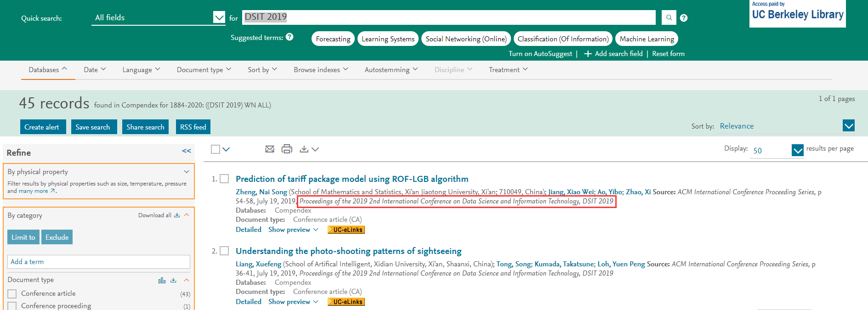Click the email results envelope icon
The width and height of the screenshot is (868, 310).
pos(270,149)
